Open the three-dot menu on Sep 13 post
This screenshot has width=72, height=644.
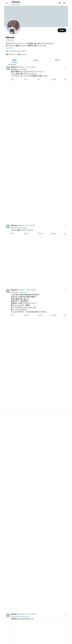click(65, 290)
